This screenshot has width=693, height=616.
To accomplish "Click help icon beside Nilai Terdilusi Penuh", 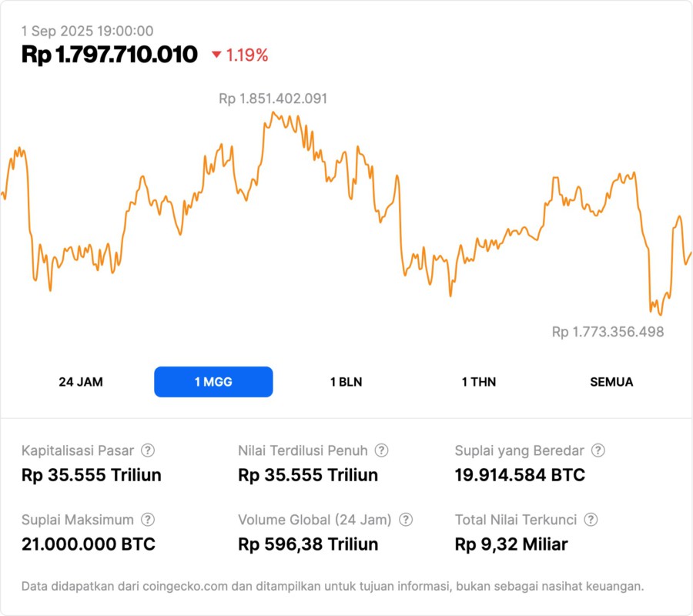I will click(381, 450).
